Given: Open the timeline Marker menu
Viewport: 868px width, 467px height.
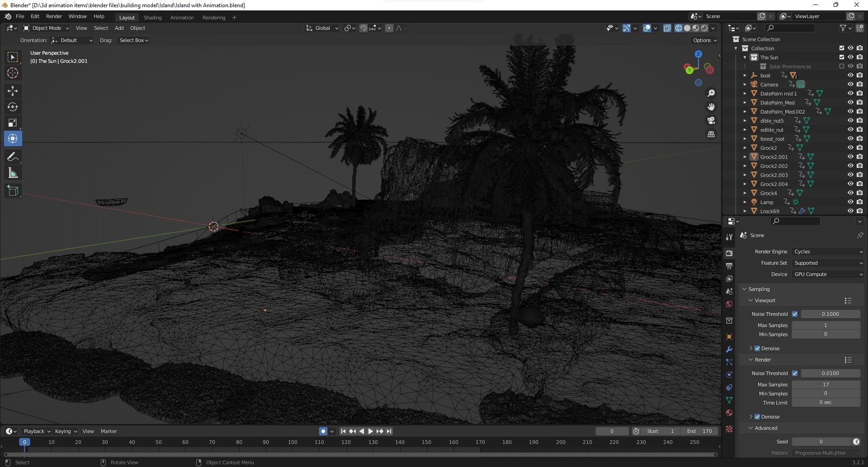Looking at the screenshot, I should point(108,432).
